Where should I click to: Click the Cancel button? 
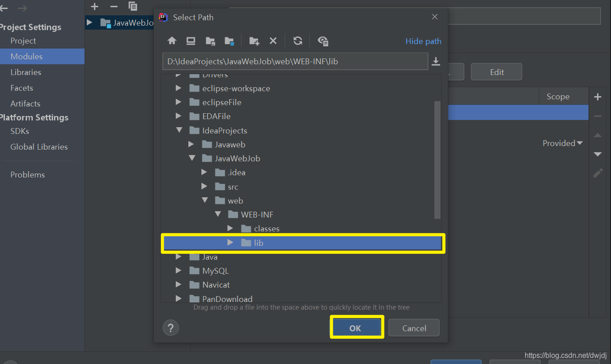[x=414, y=328]
